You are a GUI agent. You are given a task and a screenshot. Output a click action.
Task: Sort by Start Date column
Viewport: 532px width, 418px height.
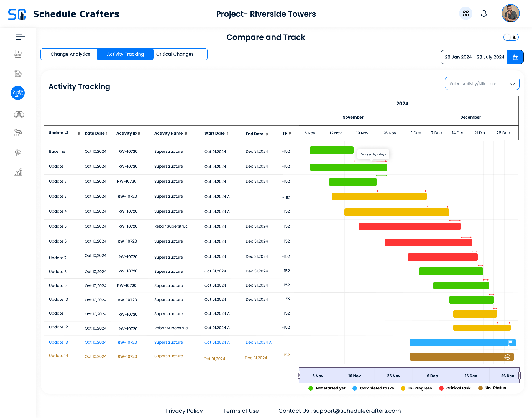228,134
